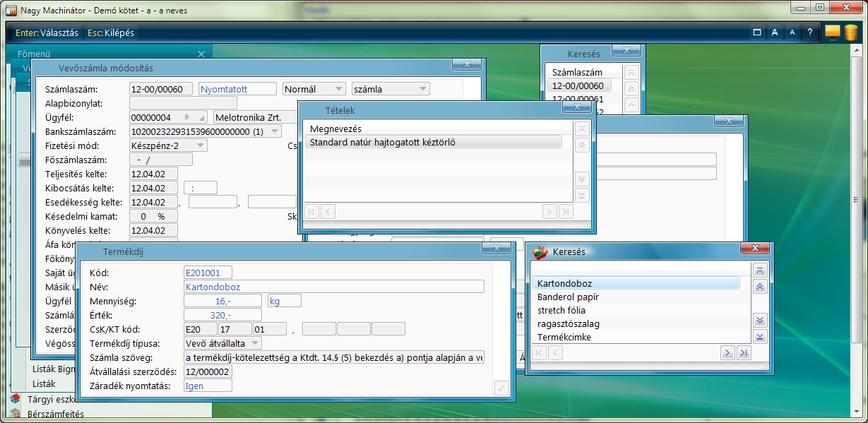Click the Mennyiség input field
The width and height of the screenshot is (868, 423).
(222, 301)
